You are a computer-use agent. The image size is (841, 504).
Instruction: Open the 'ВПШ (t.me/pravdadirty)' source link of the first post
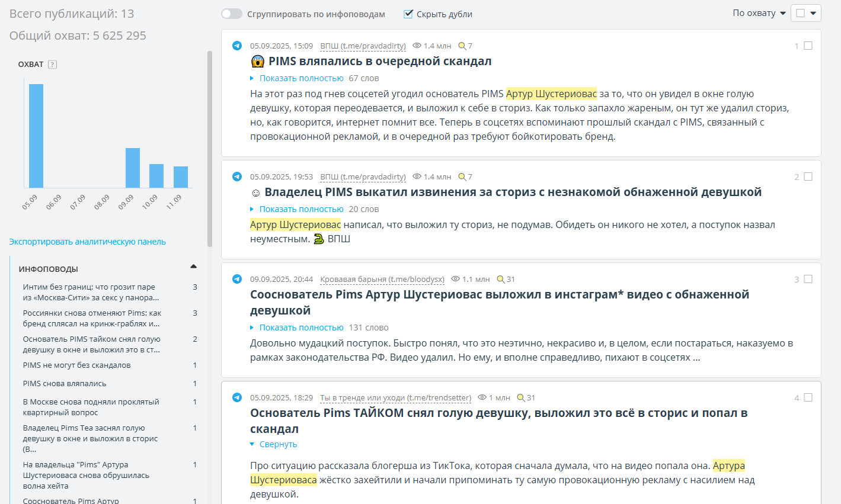pyautogui.click(x=363, y=46)
